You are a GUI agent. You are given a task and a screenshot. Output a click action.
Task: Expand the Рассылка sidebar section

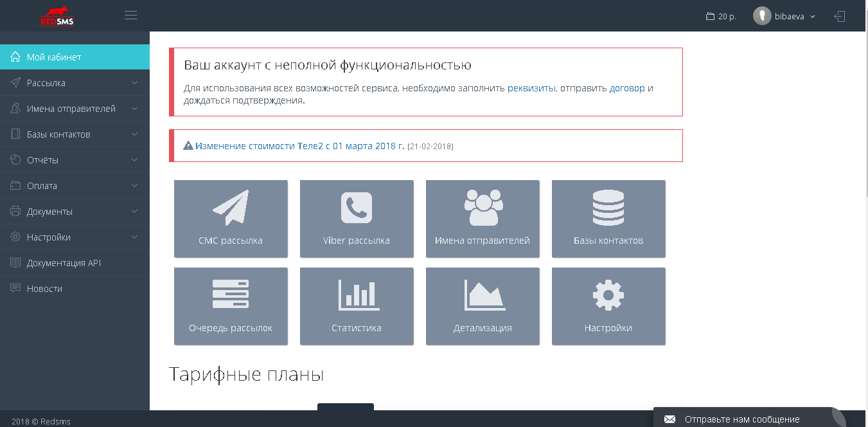(x=75, y=83)
